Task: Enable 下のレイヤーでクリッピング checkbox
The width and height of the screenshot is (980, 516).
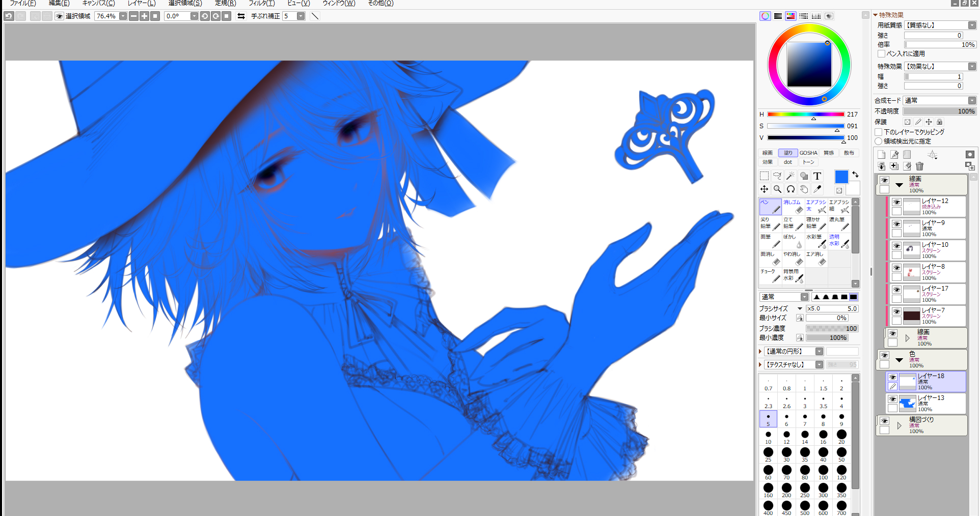Action: (879, 132)
